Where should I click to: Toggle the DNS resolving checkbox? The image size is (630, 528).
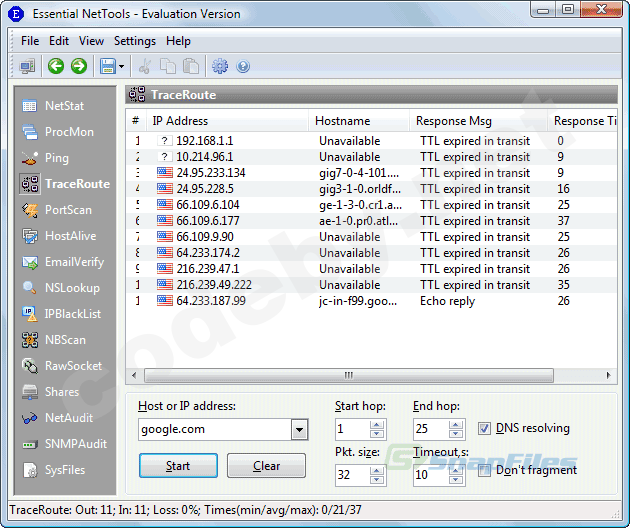click(x=484, y=428)
